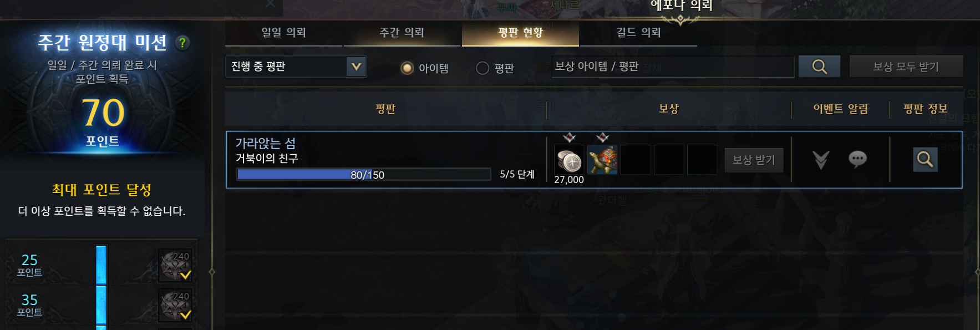Click the 보상 모두 받기 button

[906, 67]
